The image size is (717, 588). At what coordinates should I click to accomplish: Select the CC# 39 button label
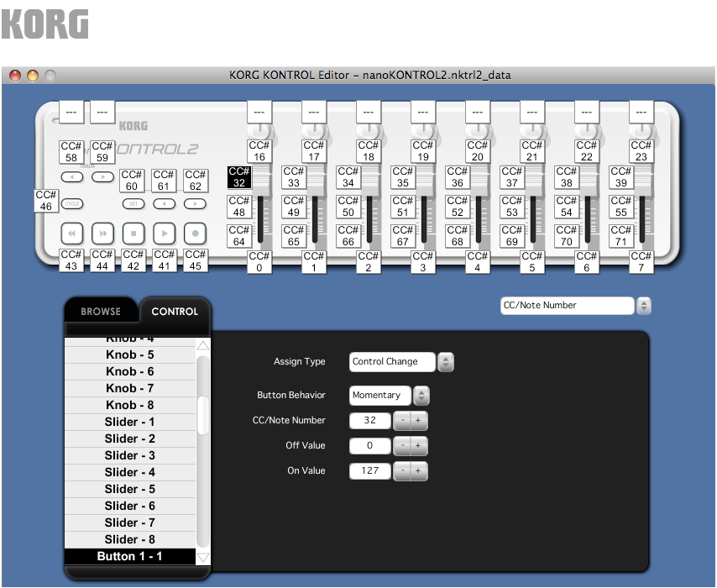pyautogui.click(x=621, y=177)
